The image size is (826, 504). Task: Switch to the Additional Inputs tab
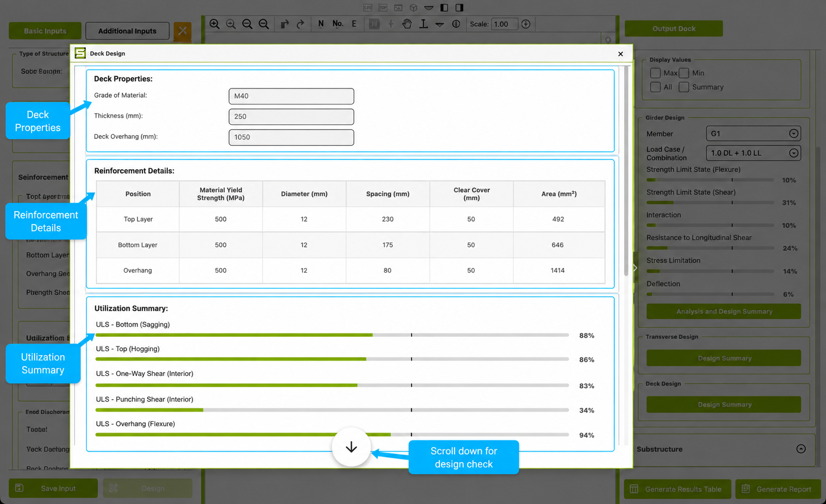[127, 31]
